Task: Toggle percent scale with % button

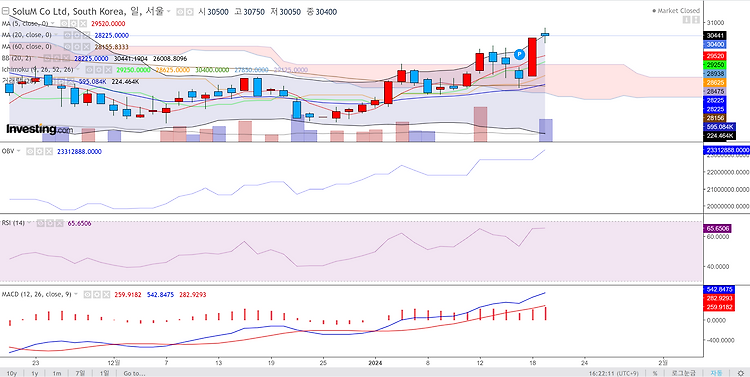Action: [x=655, y=373]
